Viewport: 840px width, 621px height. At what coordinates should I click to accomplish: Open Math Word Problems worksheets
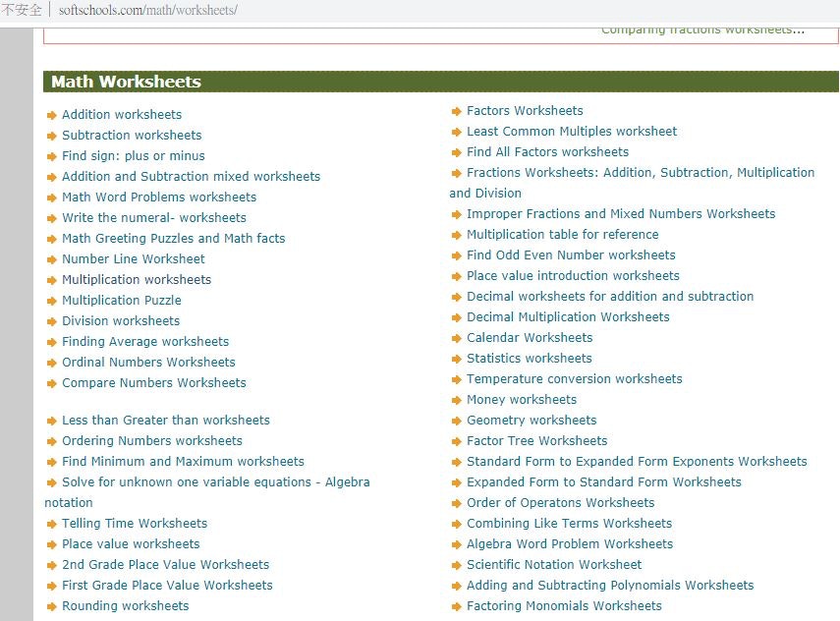coord(159,198)
